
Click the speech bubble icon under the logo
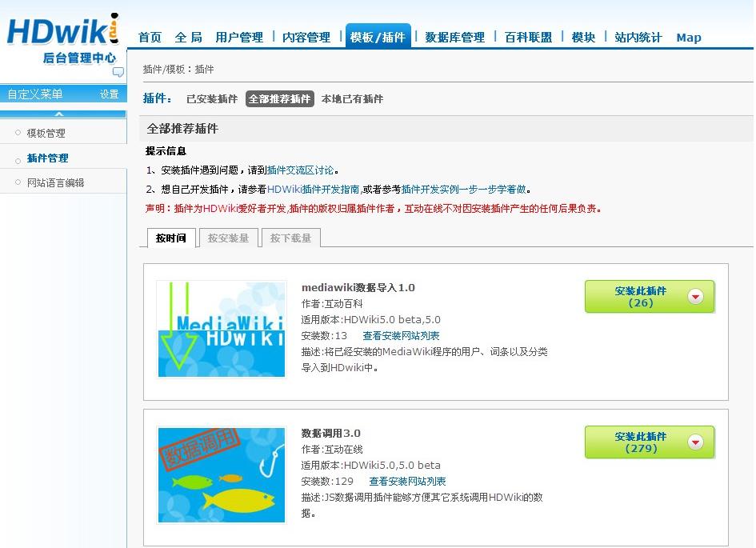click(x=118, y=72)
